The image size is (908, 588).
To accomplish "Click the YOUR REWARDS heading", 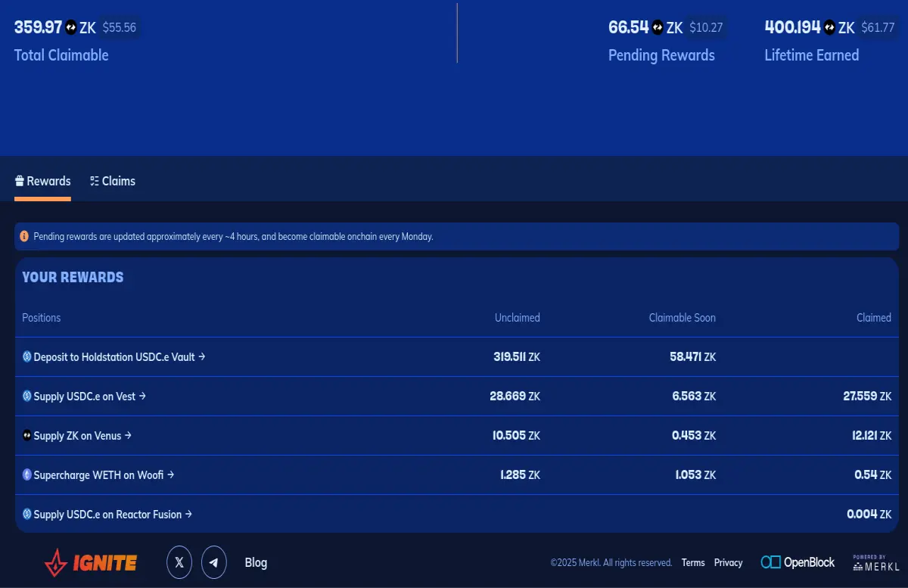I will 73,278.
